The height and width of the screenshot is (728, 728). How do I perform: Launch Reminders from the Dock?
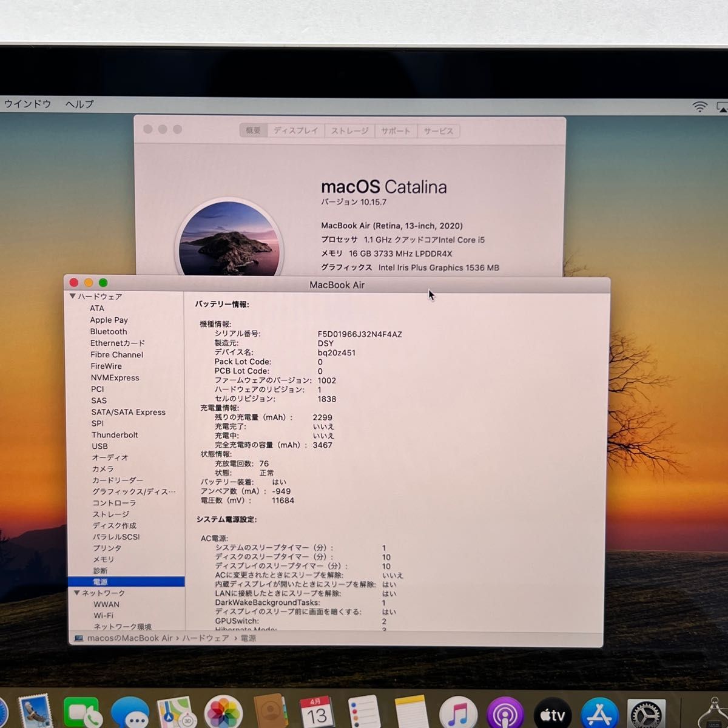pyautogui.click(x=364, y=712)
